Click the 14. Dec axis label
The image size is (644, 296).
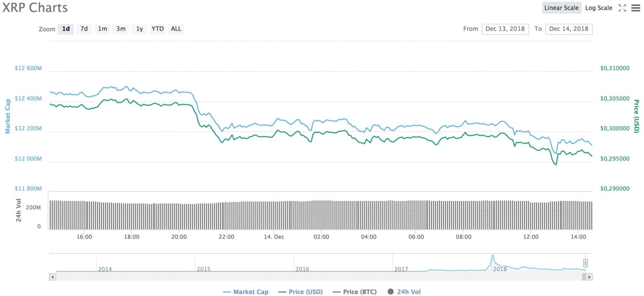274,237
